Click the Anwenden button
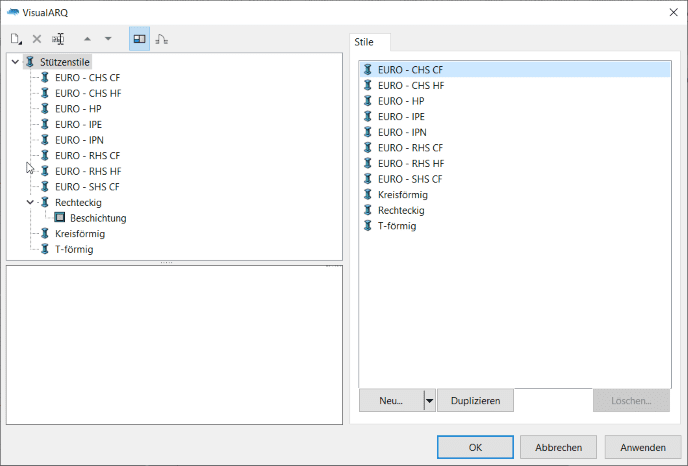The height and width of the screenshot is (466, 688). coord(642,447)
